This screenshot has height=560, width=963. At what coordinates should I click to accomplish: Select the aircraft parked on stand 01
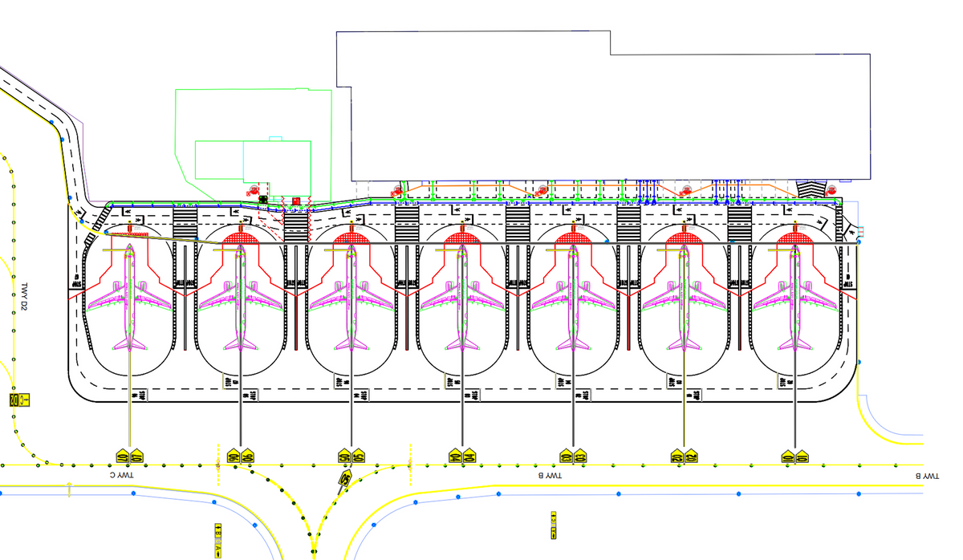coord(794,298)
